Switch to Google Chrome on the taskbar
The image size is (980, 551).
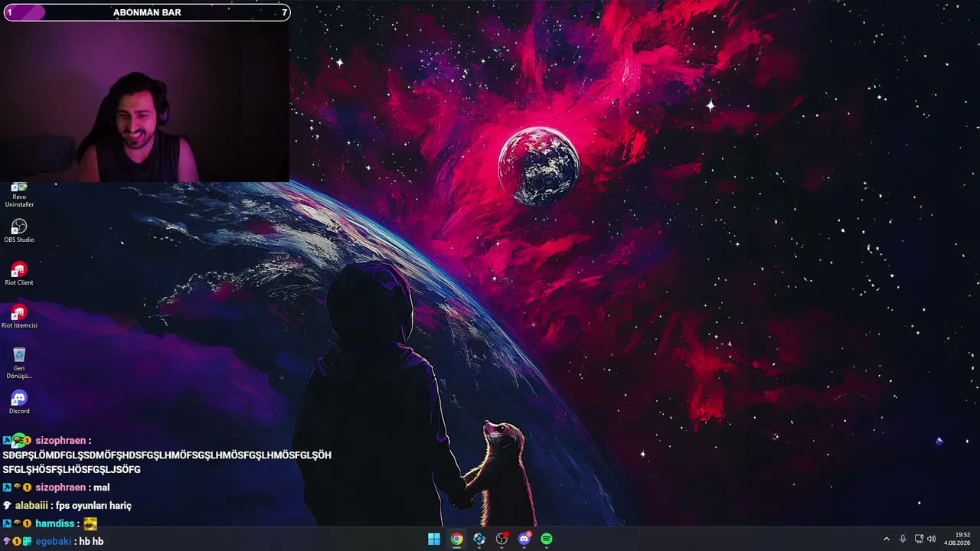pyautogui.click(x=456, y=539)
